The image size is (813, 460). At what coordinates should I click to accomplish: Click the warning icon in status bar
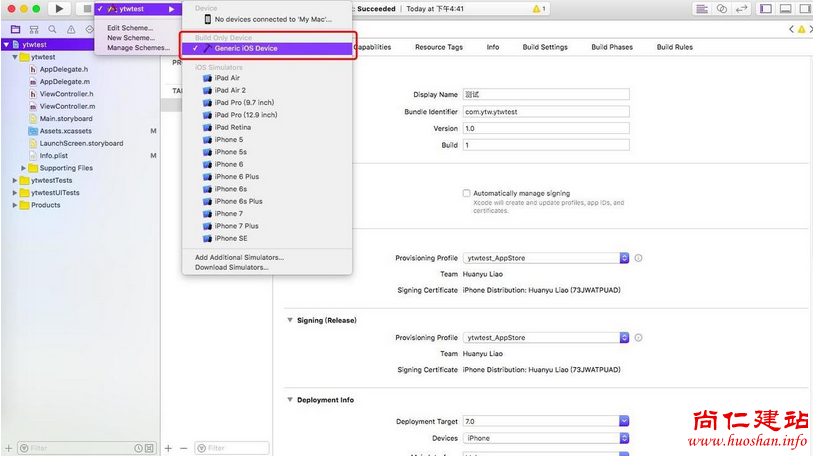pyautogui.click(x=538, y=8)
